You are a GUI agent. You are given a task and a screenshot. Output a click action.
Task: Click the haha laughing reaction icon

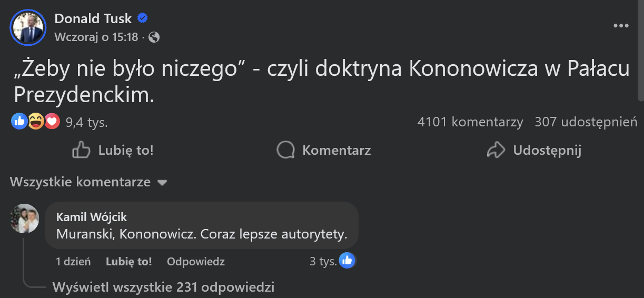pos(36,122)
